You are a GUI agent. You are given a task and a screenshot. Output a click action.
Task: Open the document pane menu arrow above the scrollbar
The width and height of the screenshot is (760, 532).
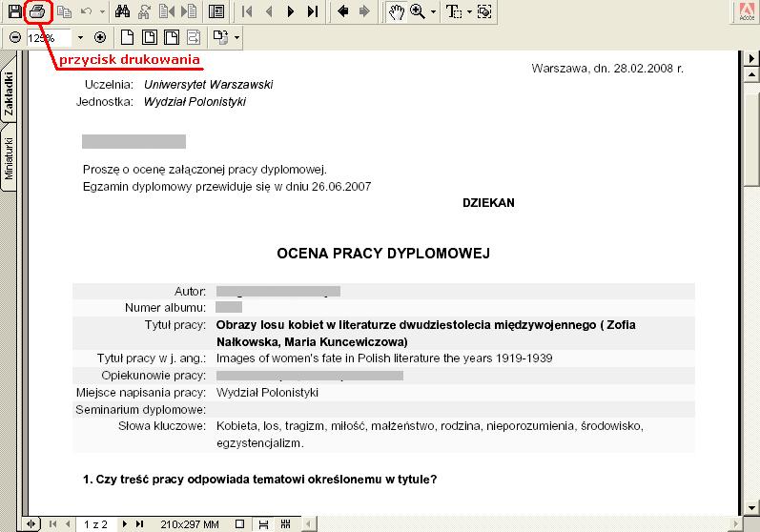coord(751,58)
